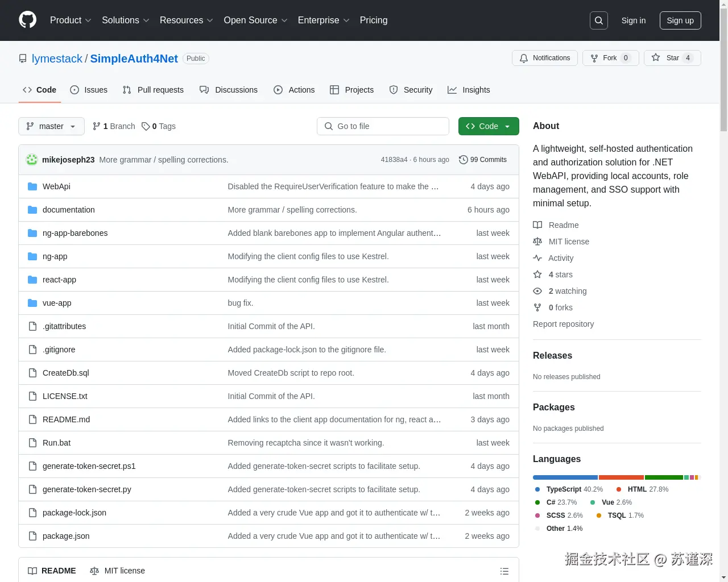This screenshot has width=728, height=582.
Task: Click the .gitattributes file icon
Action: 32,326
